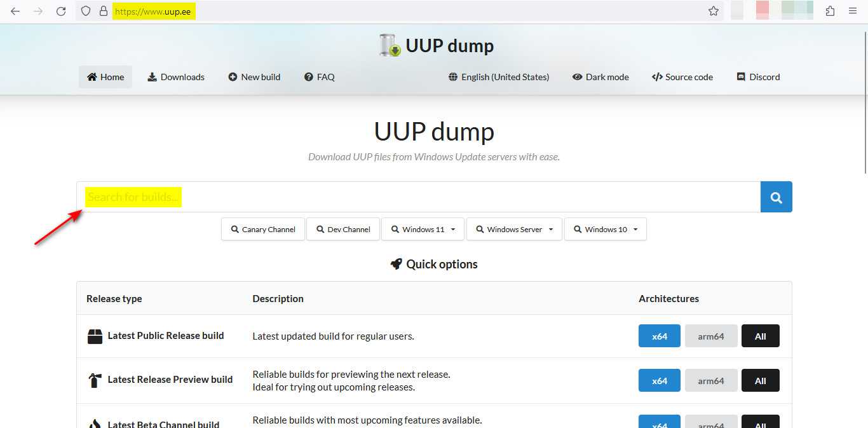Image resolution: width=868 pixels, height=428 pixels.
Task: Select arm64 for Latest Release Preview build
Action: 711,381
